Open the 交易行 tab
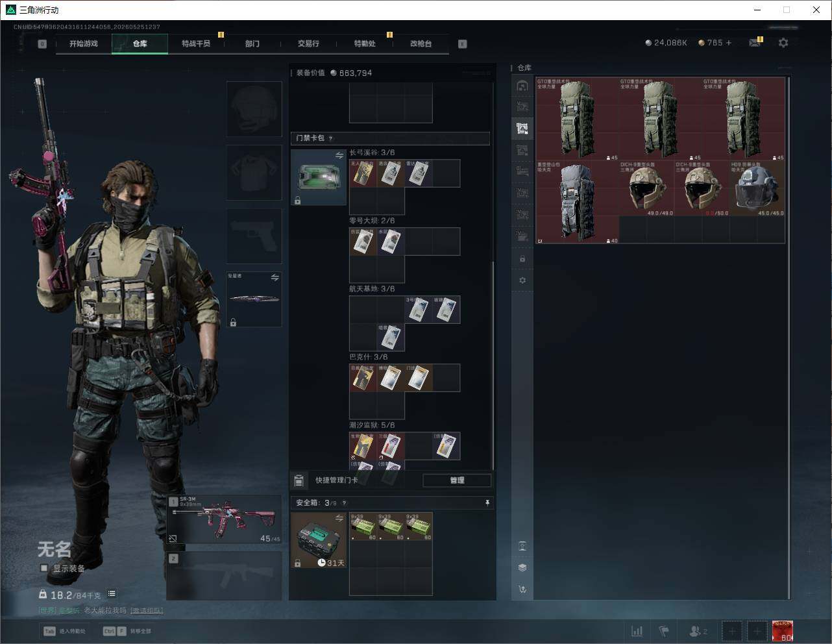This screenshot has width=832, height=644. [308, 43]
